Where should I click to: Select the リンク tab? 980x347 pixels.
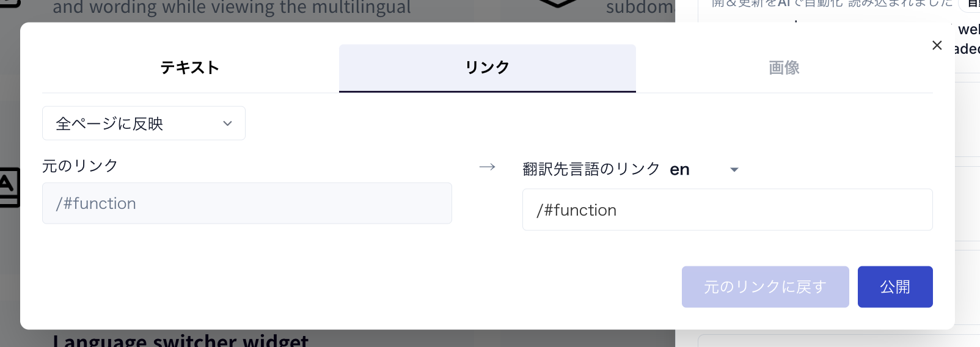[x=488, y=68]
